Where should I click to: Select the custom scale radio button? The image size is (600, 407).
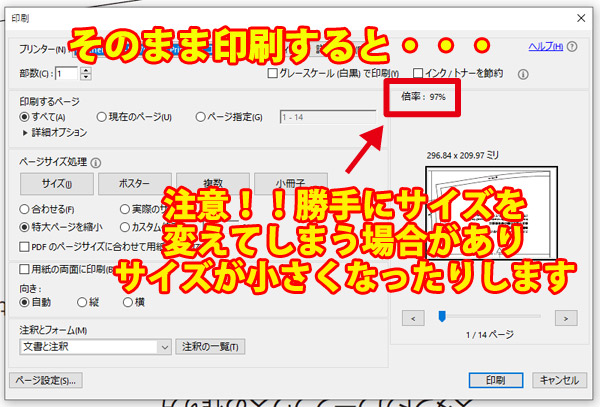point(125,227)
